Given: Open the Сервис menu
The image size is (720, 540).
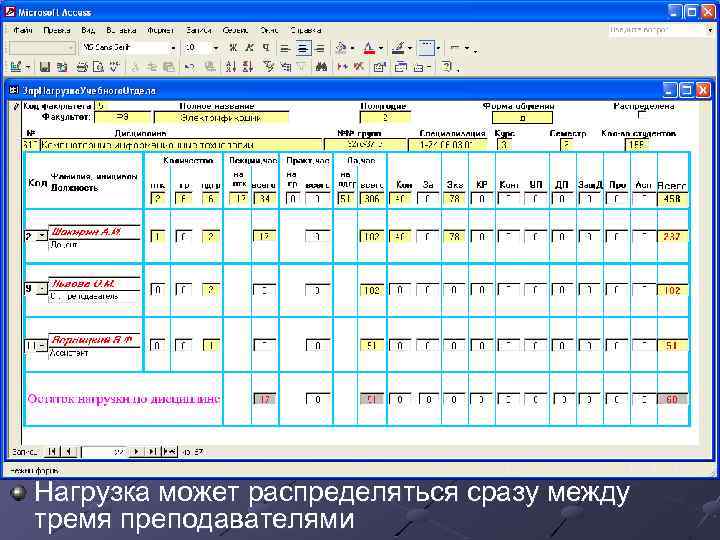Looking at the screenshot, I should pyautogui.click(x=235, y=30).
